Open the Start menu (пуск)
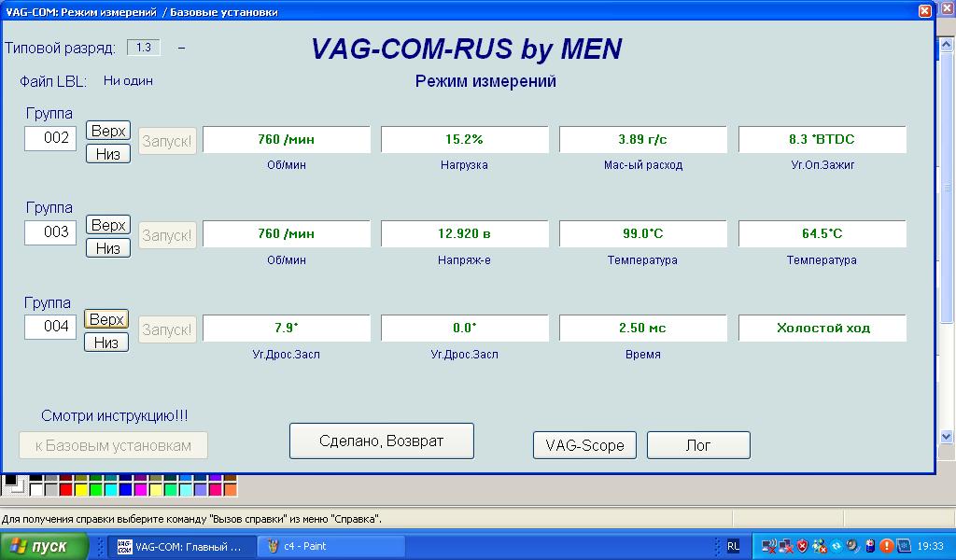The image size is (956, 560). click(44, 546)
